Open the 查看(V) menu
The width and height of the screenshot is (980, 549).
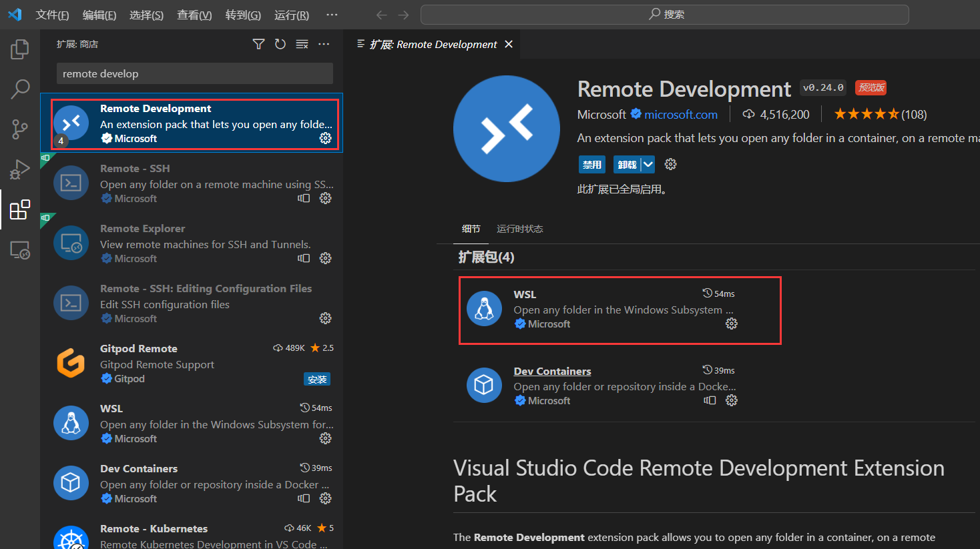194,15
